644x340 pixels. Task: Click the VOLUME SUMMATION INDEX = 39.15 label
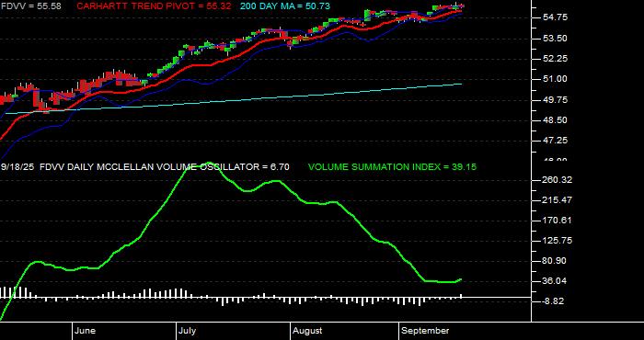392,167
